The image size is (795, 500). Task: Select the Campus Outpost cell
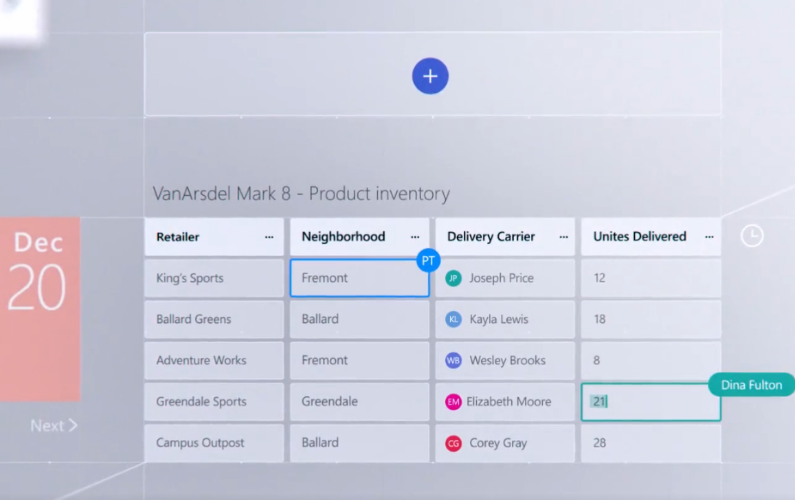[214, 443]
